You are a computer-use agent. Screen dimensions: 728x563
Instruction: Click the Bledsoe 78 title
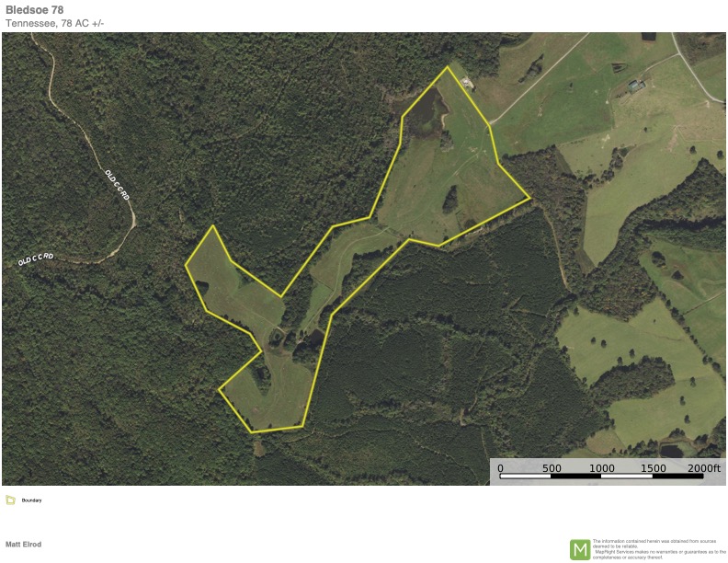(x=34, y=10)
